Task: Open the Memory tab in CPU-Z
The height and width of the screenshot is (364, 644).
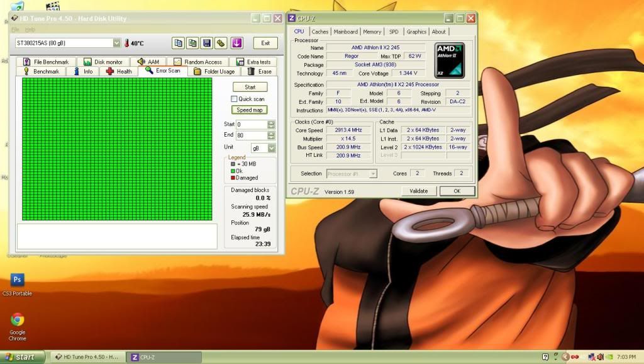Action: click(372, 31)
